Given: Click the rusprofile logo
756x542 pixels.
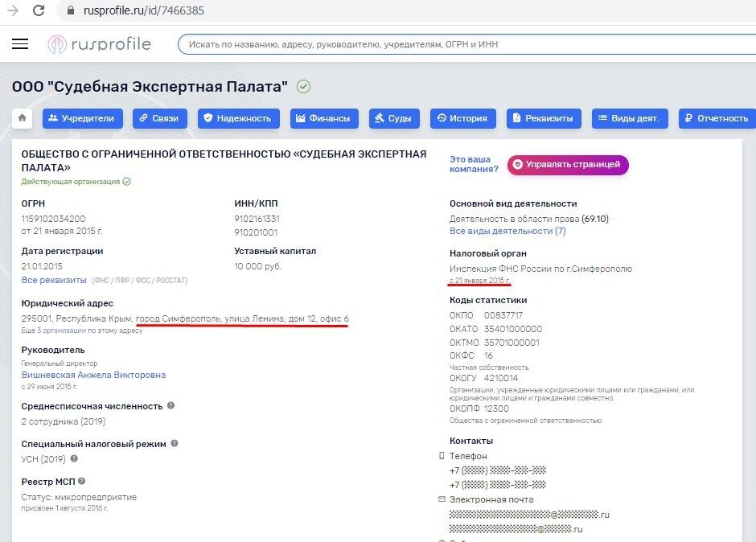Looking at the screenshot, I should click(x=99, y=44).
